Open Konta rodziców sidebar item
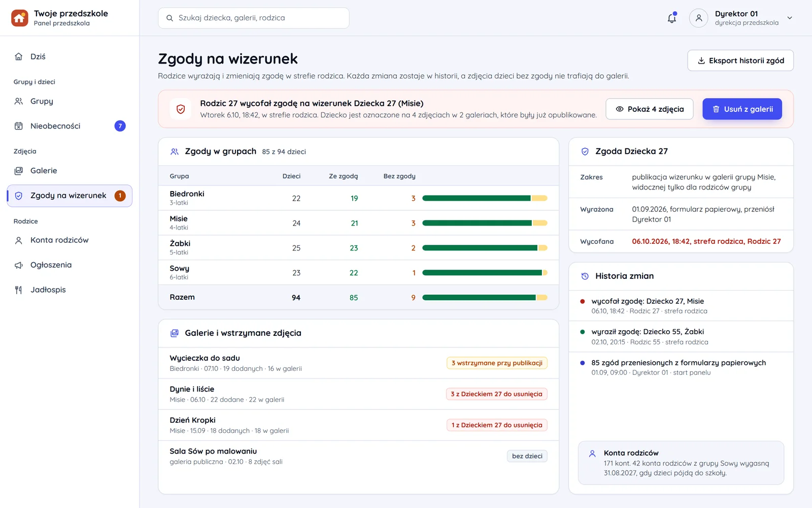812x508 pixels. 70,240
